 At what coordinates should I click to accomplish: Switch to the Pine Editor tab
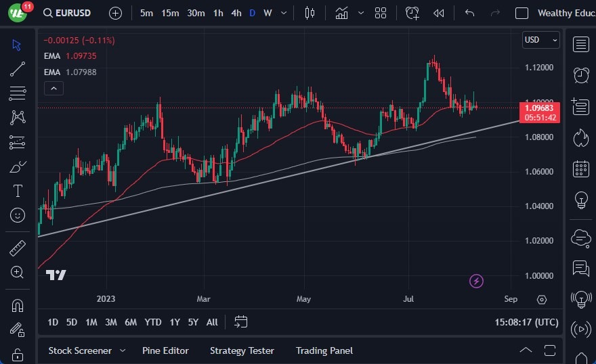coord(165,350)
